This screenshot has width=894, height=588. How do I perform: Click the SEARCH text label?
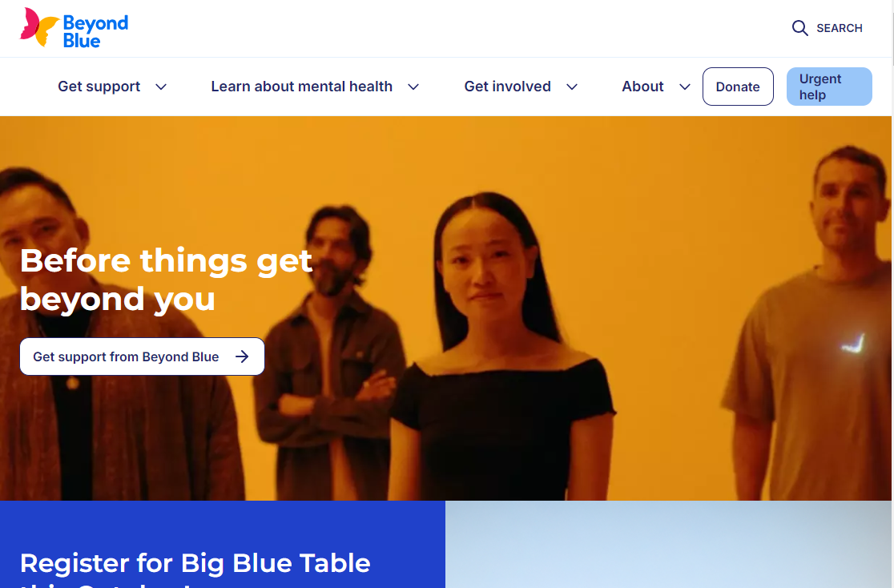[x=840, y=28]
